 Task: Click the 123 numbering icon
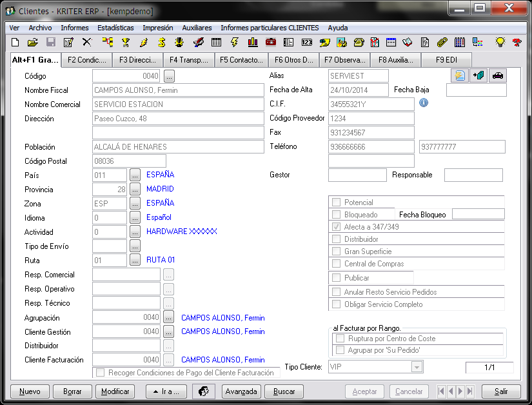307,43
